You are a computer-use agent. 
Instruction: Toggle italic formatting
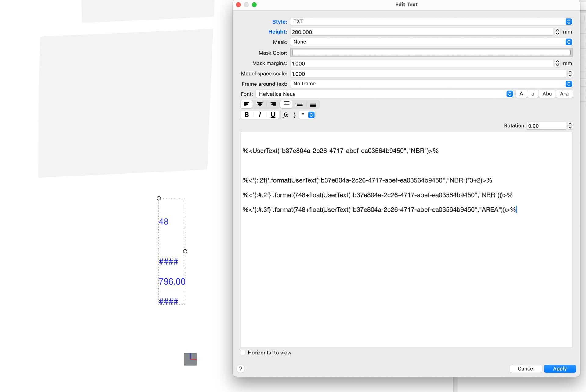tap(260, 115)
